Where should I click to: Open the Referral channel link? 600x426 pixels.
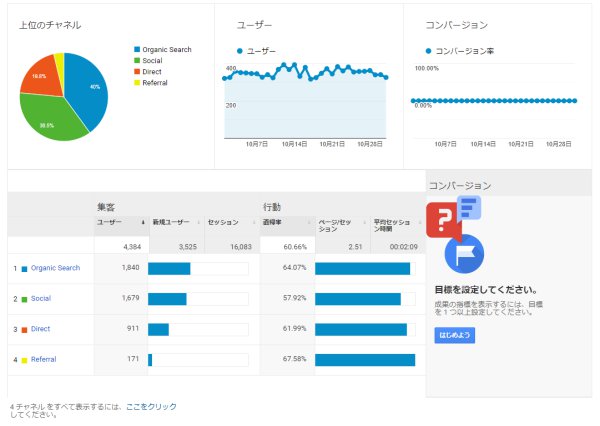click(44, 359)
